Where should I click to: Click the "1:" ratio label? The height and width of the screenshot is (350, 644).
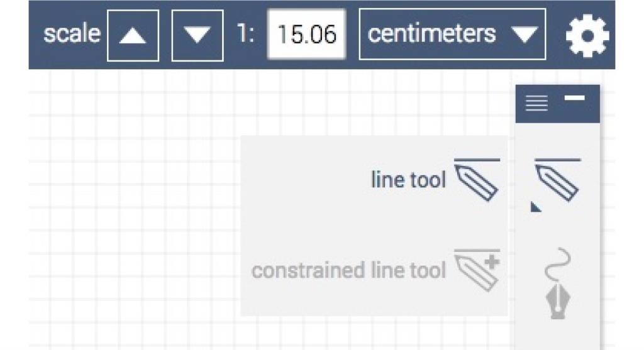pyautogui.click(x=245, y=34)
